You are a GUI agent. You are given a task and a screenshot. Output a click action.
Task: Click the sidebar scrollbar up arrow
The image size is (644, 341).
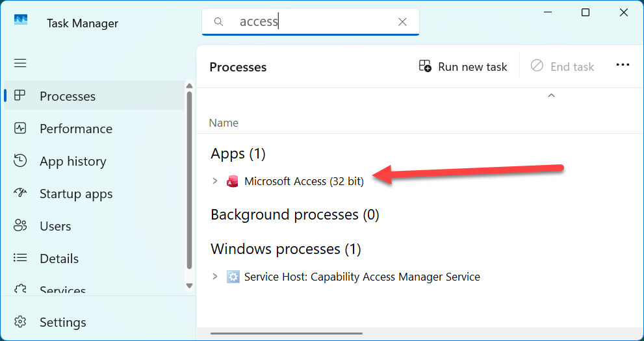click(189, 86)
